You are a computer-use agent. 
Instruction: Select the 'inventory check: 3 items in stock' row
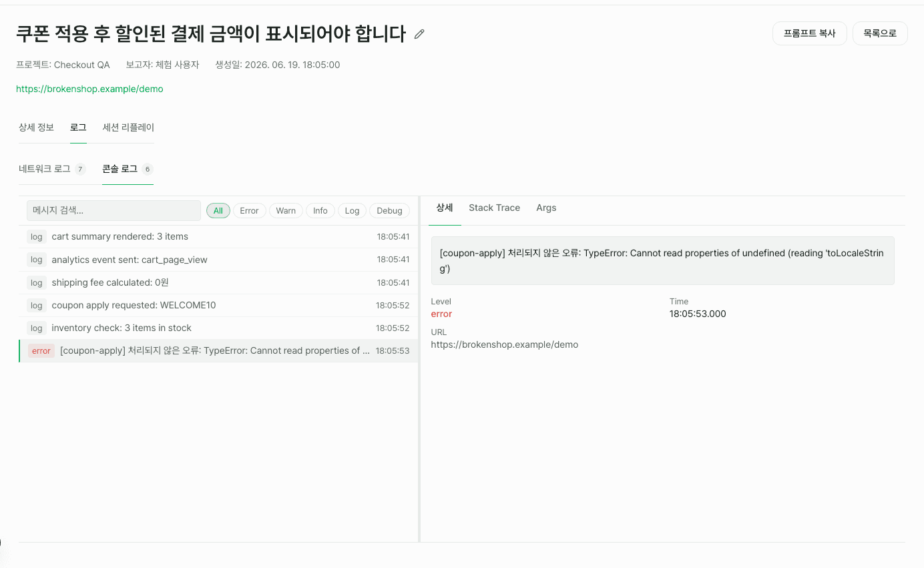tap(218, 328)
